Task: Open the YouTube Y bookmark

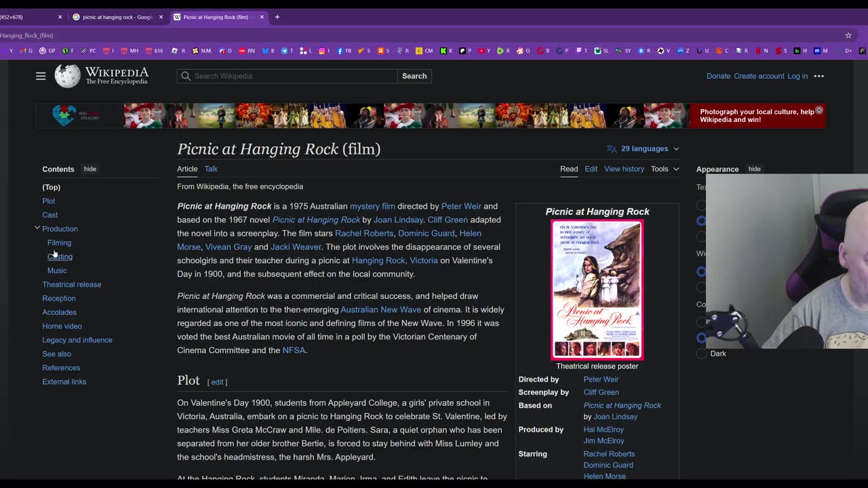Action: (x=484, y=50)
